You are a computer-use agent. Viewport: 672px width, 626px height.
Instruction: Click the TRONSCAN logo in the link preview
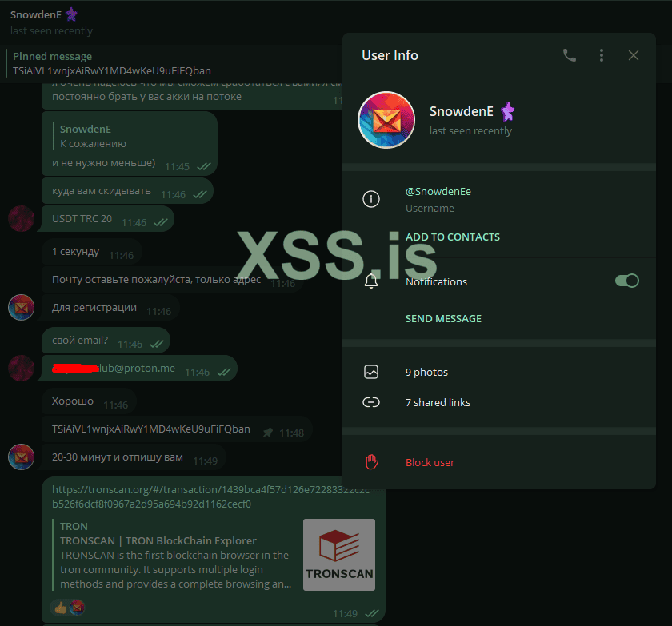[338, 554]
